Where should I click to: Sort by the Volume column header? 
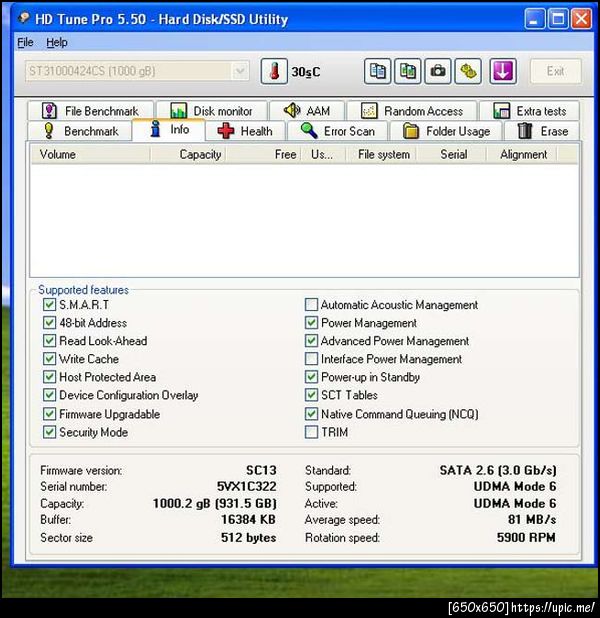tap(90, 154)
